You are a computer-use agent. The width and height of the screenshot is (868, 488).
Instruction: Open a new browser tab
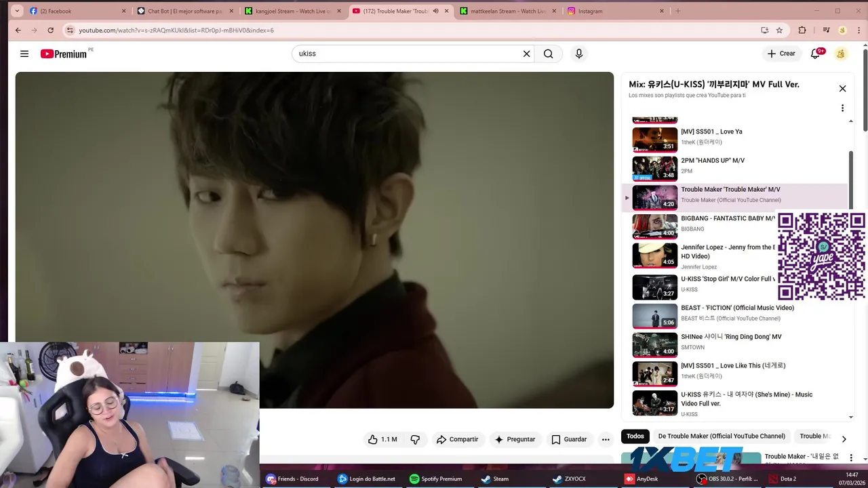coord(678,11)
